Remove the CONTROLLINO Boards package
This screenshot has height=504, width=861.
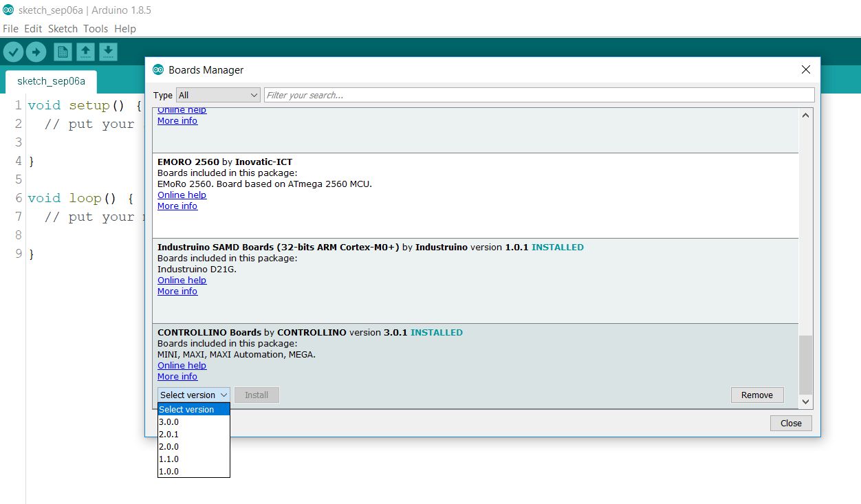click(x=756, y=395)
